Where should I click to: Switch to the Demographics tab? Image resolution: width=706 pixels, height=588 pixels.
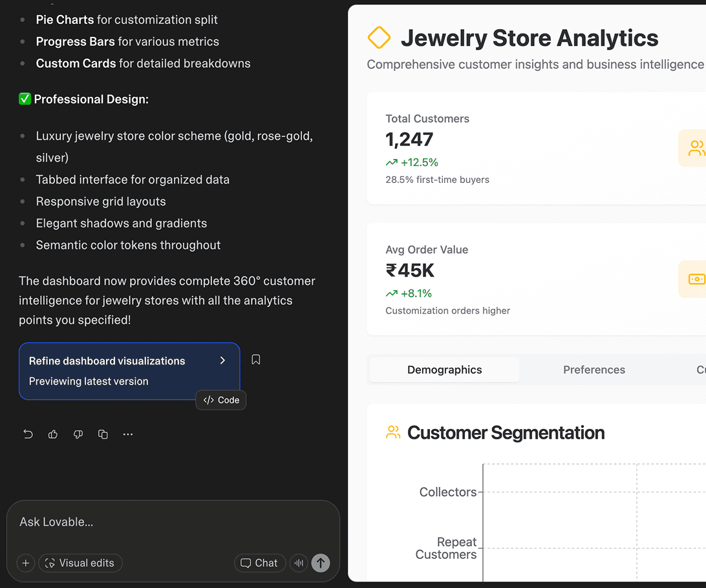(444, 370)
